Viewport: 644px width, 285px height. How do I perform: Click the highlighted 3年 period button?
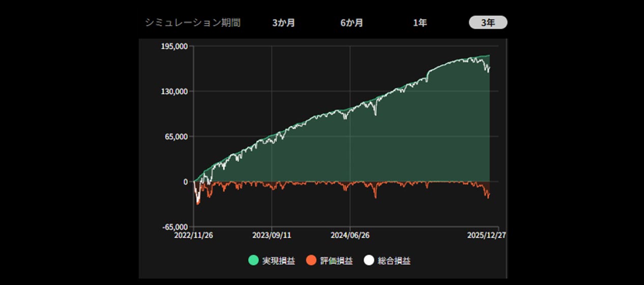(488, 23)
